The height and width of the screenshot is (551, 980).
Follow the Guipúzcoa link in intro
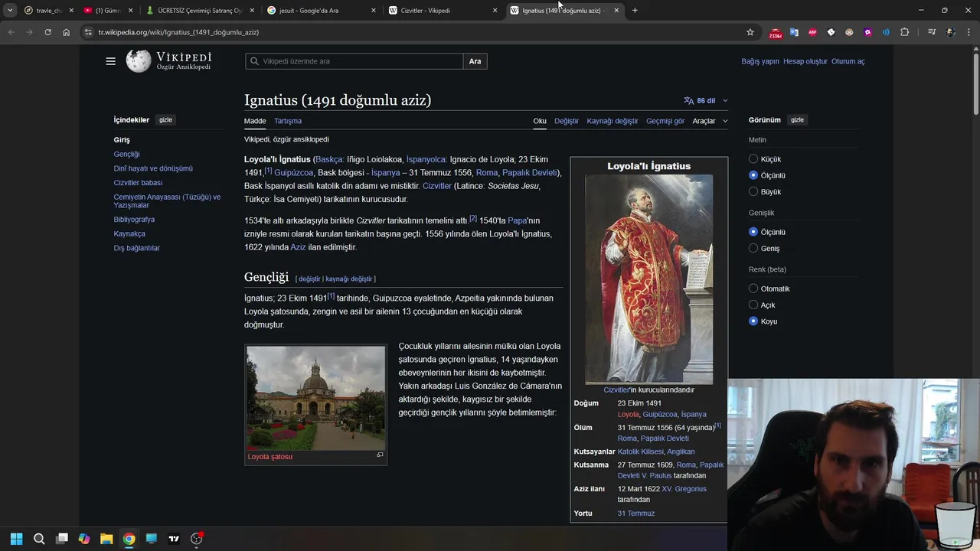294,173
